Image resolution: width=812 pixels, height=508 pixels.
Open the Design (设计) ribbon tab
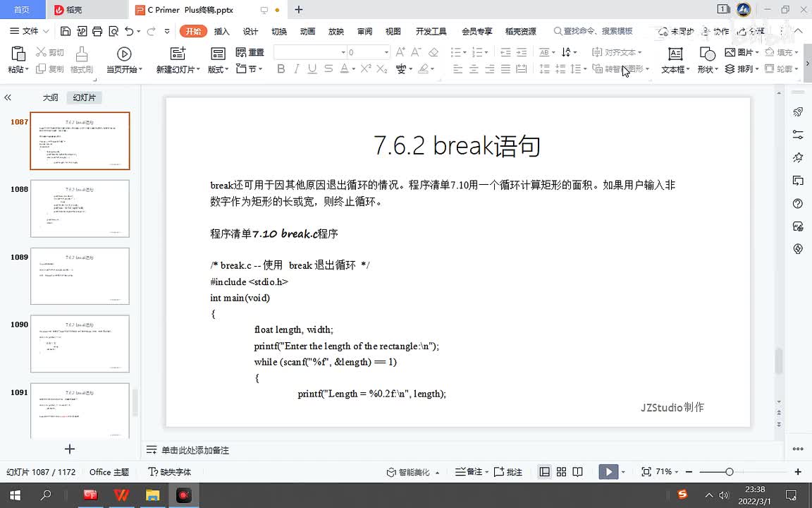250,31
